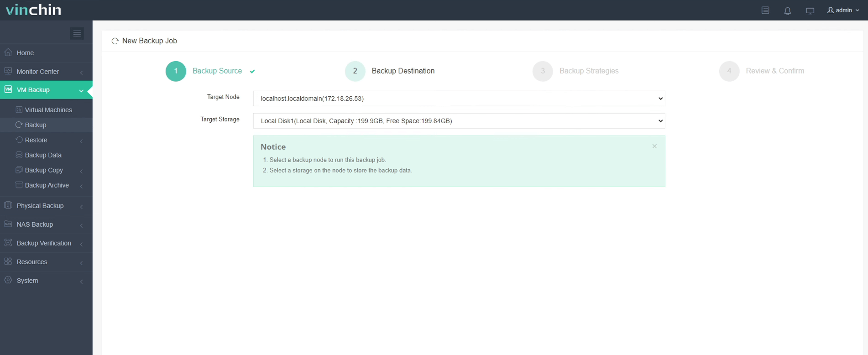Expand Monitor Center chevron
This screenshot has width=868, height=355.
(x=81, y=72)
